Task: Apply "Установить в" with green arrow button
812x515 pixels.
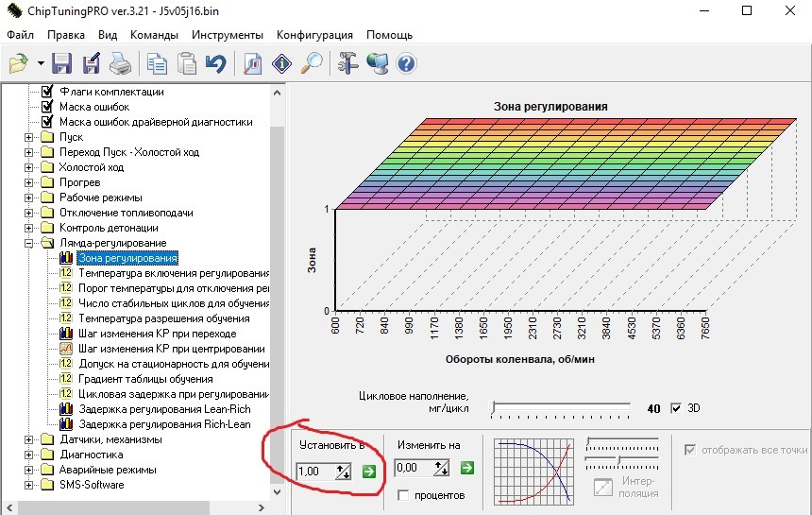Action: 367,471
